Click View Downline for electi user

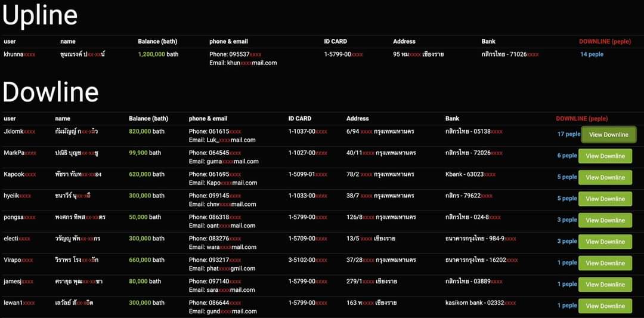point(605,242)
